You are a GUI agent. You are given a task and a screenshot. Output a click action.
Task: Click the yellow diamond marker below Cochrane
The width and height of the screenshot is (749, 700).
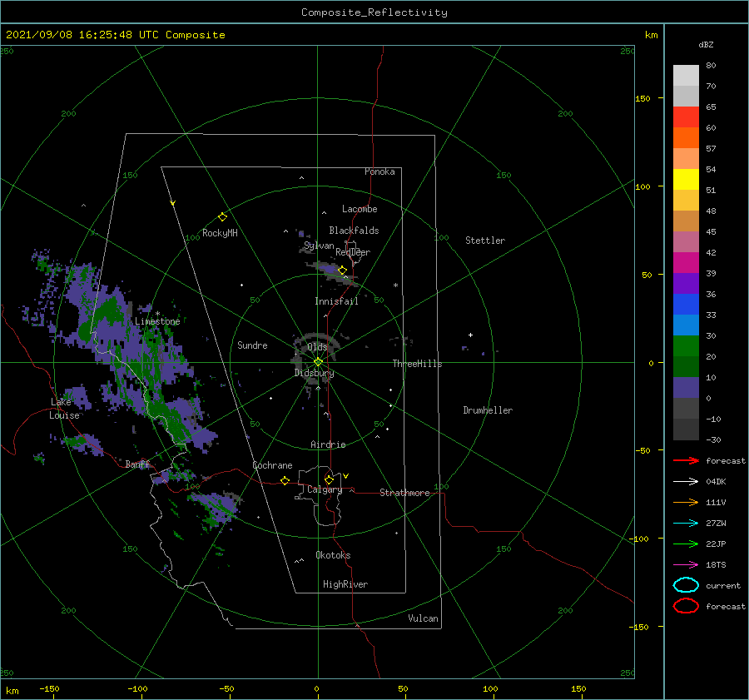(285, 480)
